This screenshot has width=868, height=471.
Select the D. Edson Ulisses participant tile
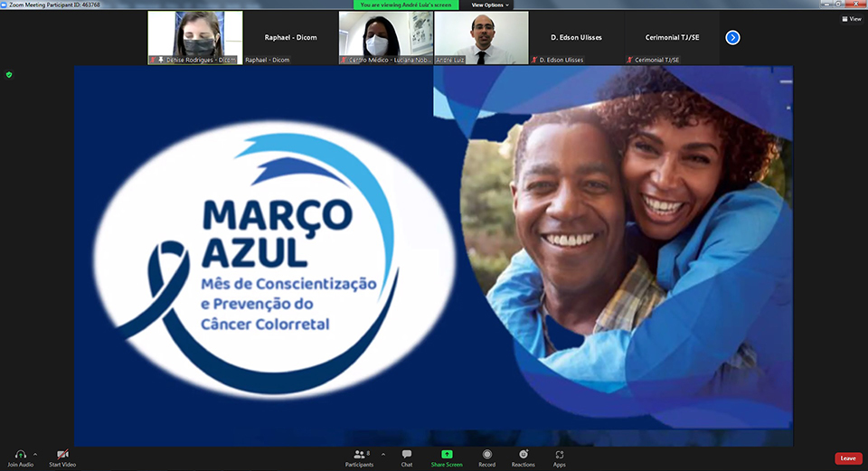tap(576, 37)
